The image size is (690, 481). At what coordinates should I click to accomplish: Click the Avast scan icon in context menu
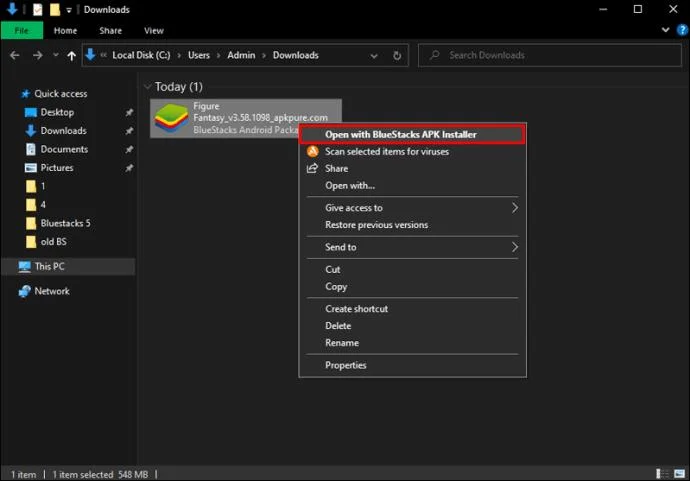312,152
